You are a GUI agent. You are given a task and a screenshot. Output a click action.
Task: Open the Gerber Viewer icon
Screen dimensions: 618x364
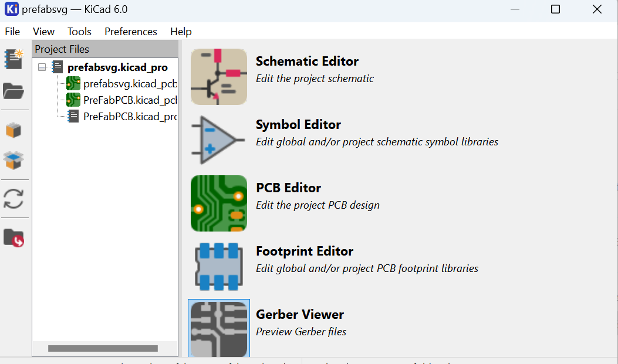pos(219,328)
